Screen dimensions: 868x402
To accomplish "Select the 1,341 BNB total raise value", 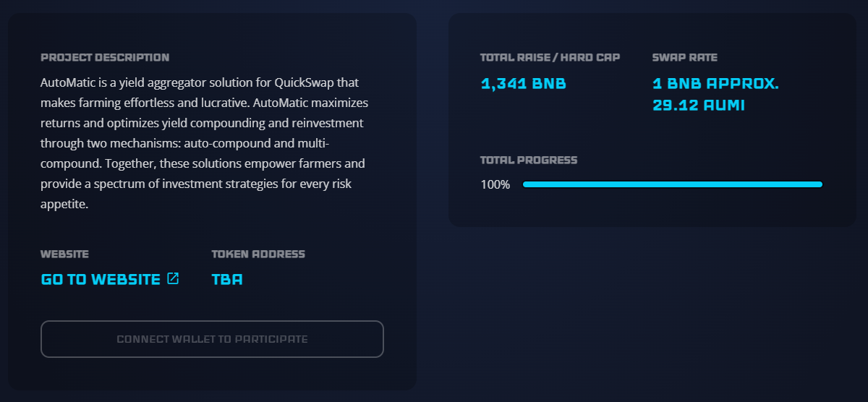I will (x=523, y=83).
